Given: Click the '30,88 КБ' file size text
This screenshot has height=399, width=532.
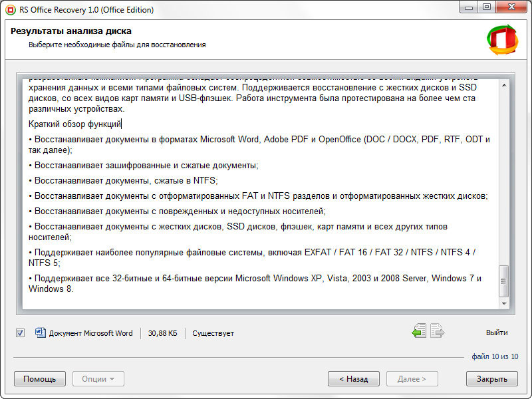Looking at the screenshot, I should tap(162, 333).
